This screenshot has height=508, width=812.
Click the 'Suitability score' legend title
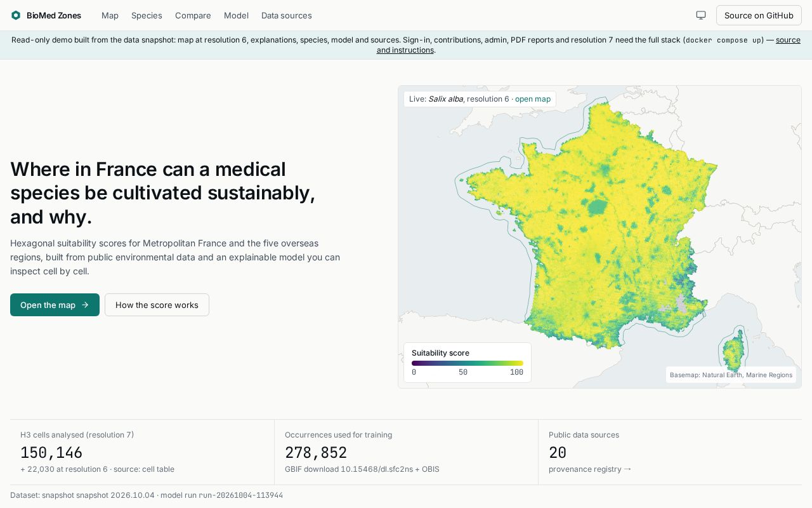click(440, 353)
